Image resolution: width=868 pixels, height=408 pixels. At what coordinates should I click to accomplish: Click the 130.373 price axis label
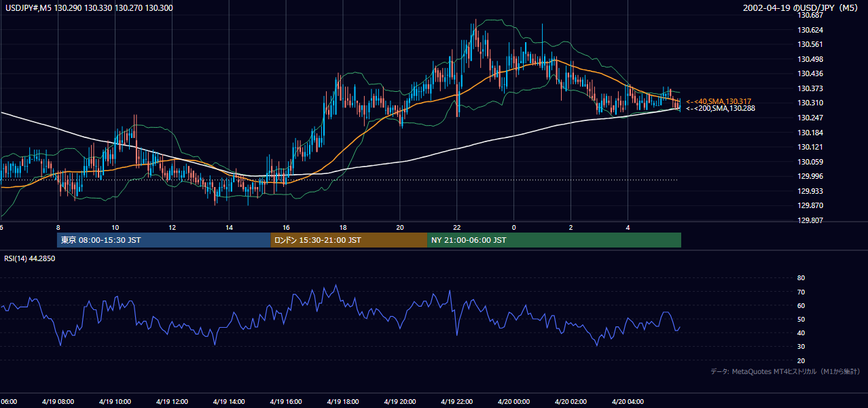[810, 88]
